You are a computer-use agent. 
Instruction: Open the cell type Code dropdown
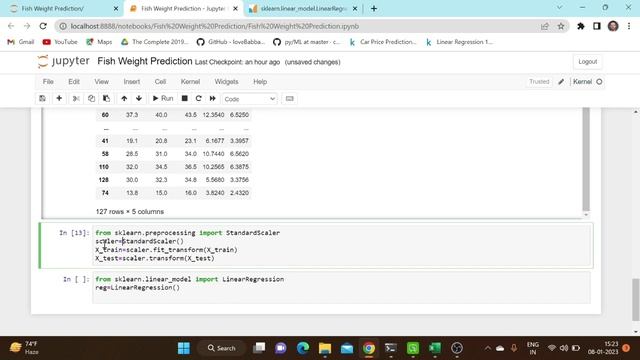249,99
